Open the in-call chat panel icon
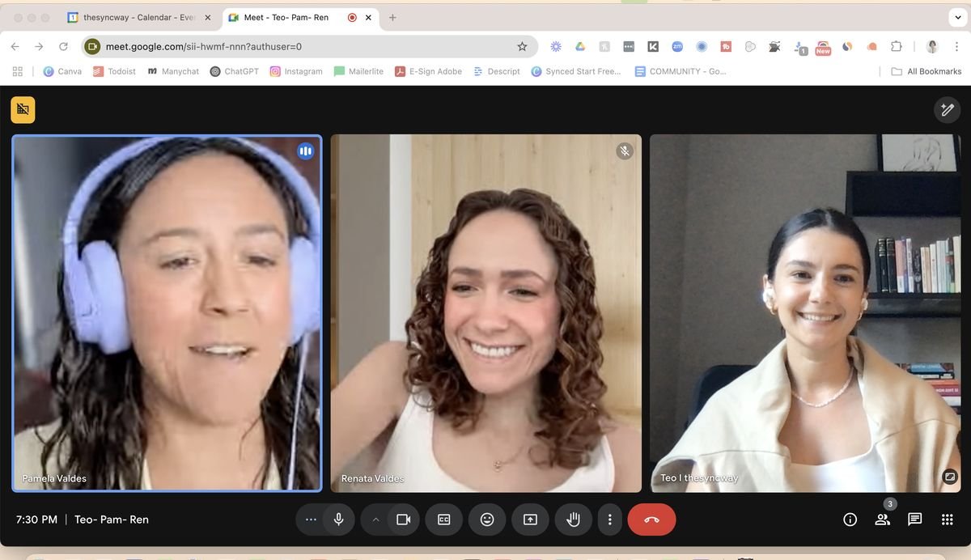971x560 pixels. (x=914, y=520)
